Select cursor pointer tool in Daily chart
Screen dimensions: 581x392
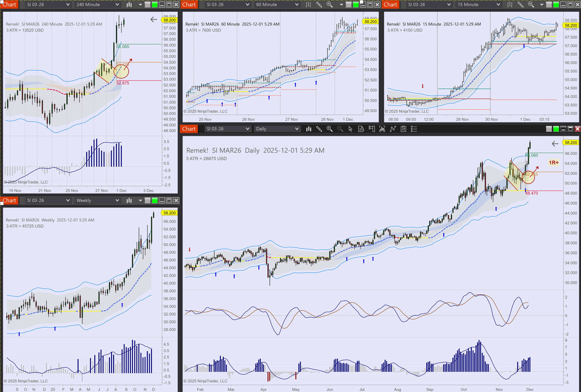[350, 129]
